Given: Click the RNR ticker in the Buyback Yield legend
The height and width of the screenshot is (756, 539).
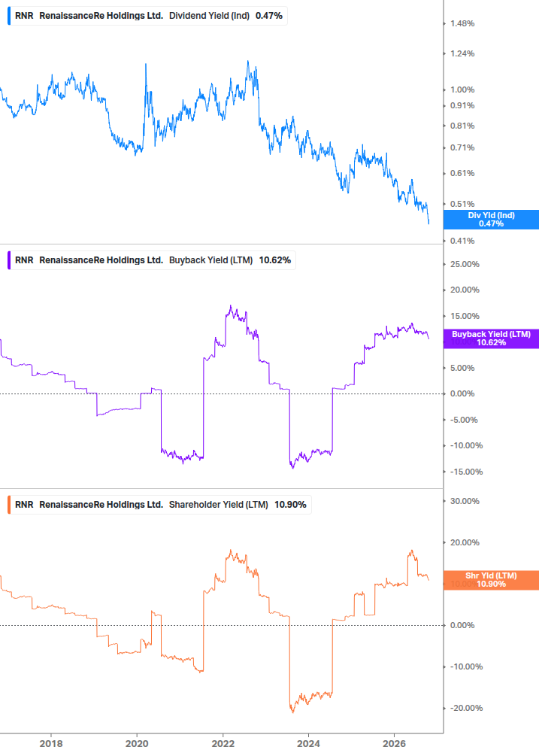Looking at the screenshot, I should point(24,260).
